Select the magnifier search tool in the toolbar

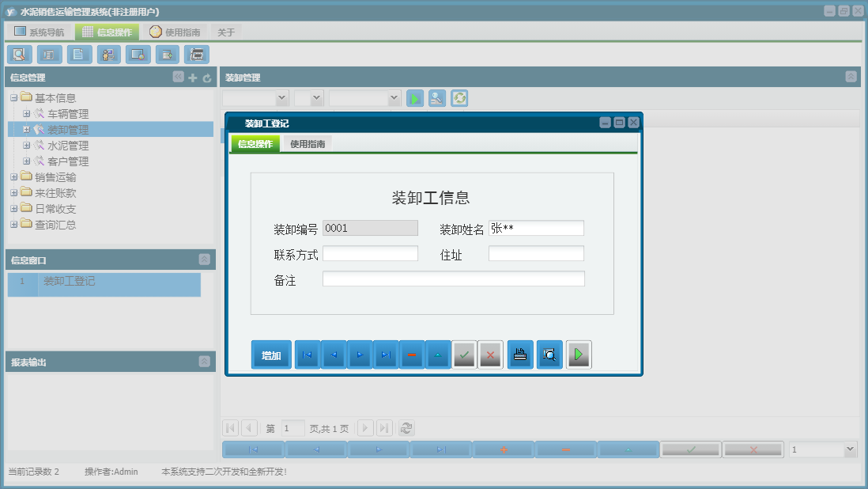coord(19,54)
